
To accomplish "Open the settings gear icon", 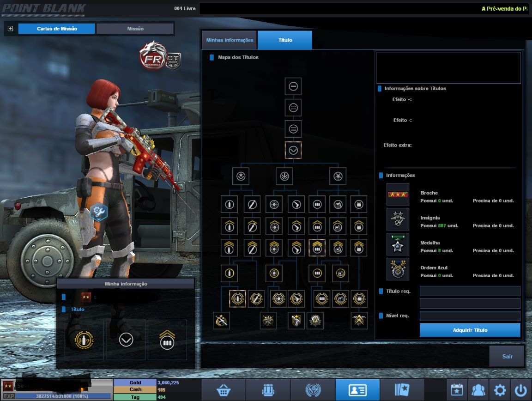I will [500, 390].
